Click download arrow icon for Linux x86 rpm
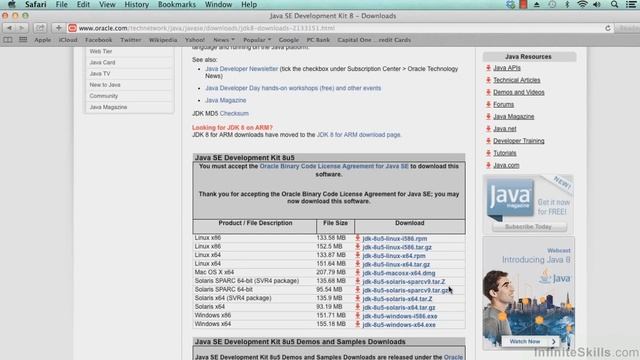Image resolution: width=640 pixels, height=360 pixels. pos(358,238)
